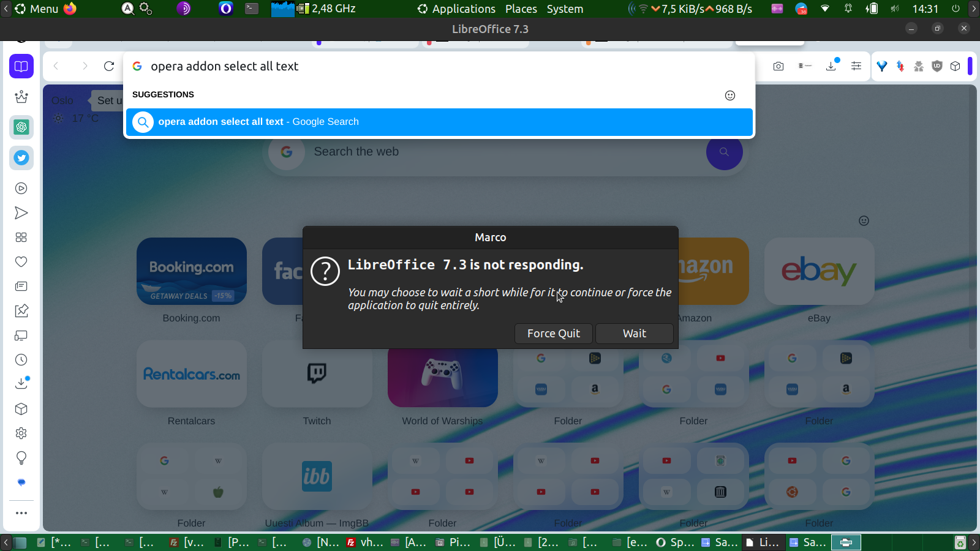Click the toolbar extensions cube icon
This screenshot has width=980, height=551.
[x=955, y=66]
